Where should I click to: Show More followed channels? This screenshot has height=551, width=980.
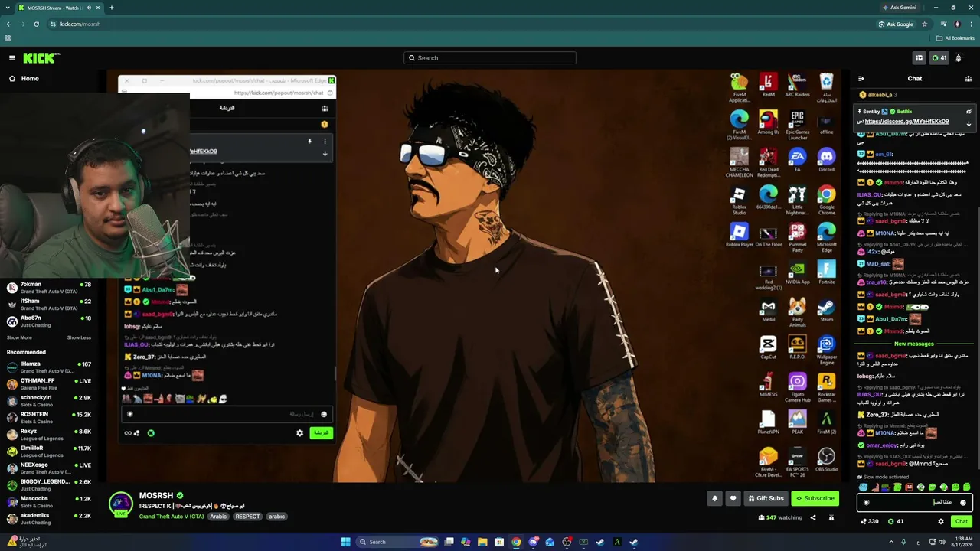coord(19,337)
